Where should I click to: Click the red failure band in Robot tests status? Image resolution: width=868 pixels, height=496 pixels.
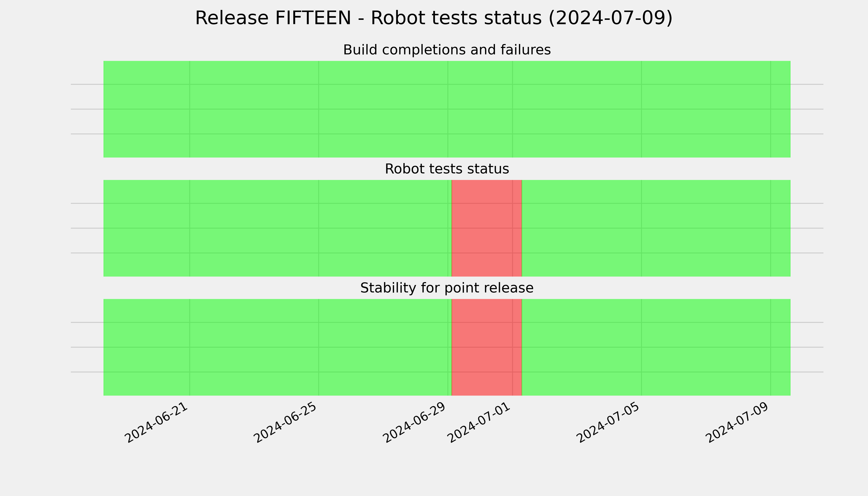(486, 228)
